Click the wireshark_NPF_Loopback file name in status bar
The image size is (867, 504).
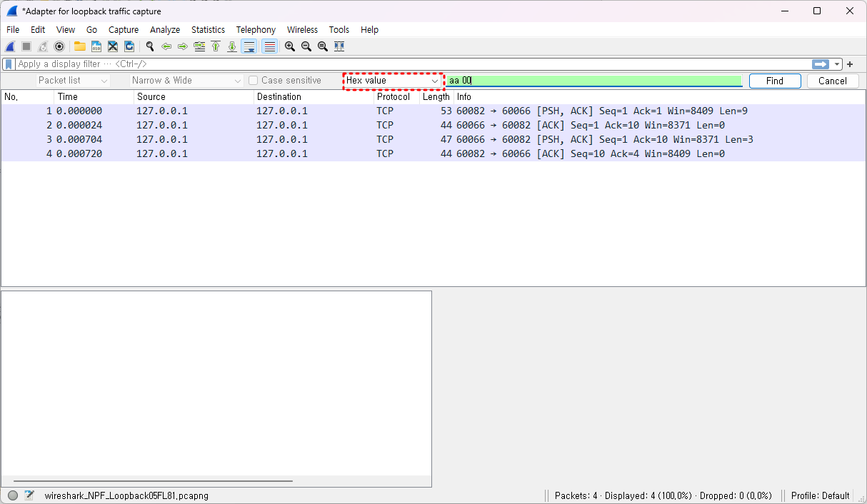(126, 495)
